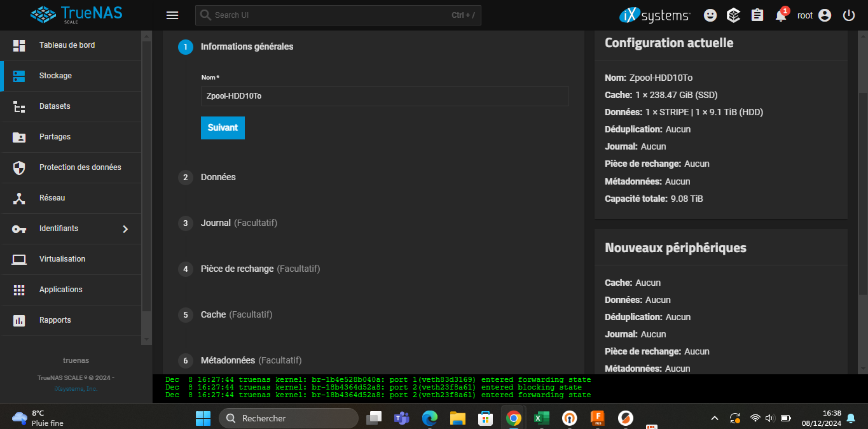Expand step 3 Journal (Facultatif)
Image resolution: width=868 pixels, height=429 pixels.
tap(228, 223)
